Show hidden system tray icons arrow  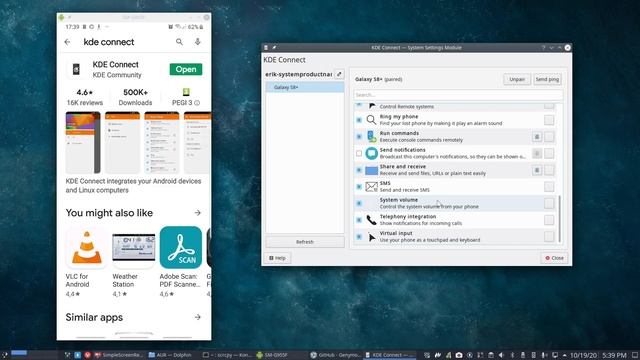coord(564,355)
